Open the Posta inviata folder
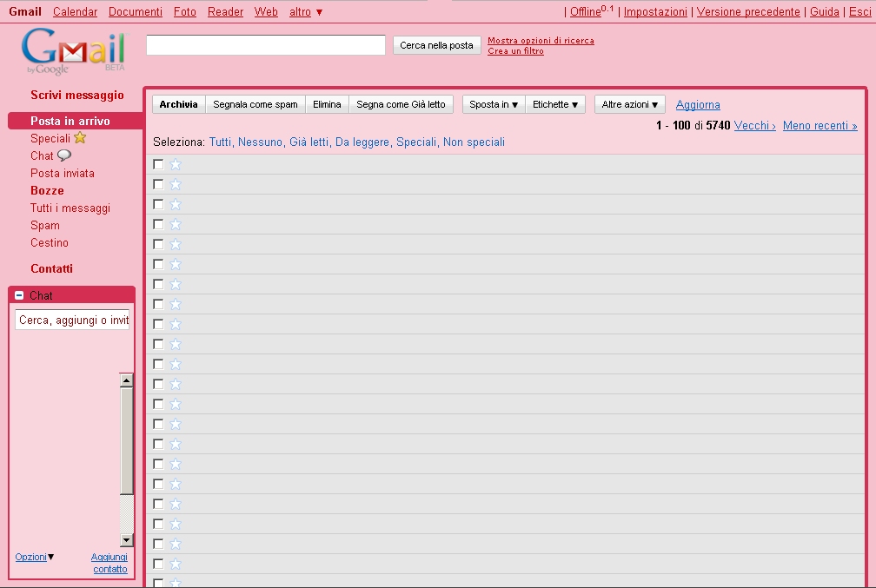Image resolution: width=876 pixels, height=588 pixels. 63,173
